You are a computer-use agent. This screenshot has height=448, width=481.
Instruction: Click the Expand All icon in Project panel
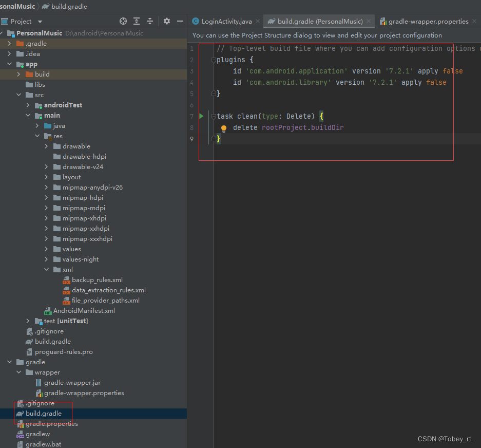(x=137, y=21)
